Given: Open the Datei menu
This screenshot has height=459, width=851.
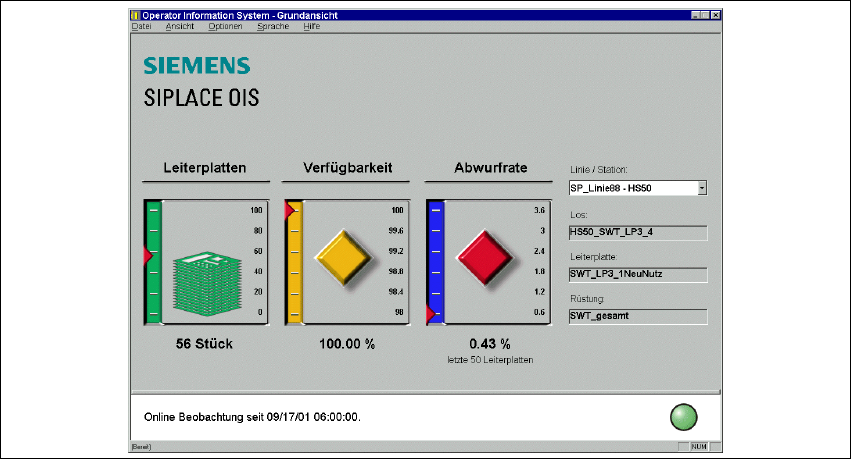Looking at the screenshot, I should pos(141,26).
